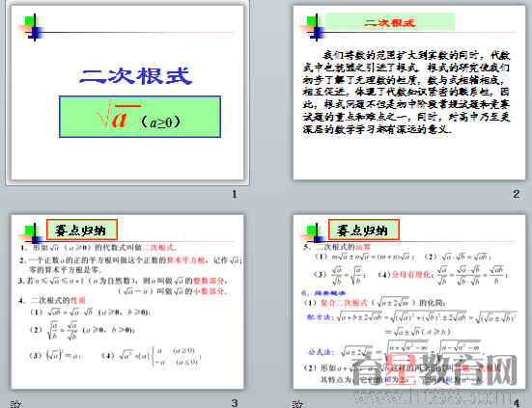Click the 要点归纳 box on slide 3

(82, 230)
